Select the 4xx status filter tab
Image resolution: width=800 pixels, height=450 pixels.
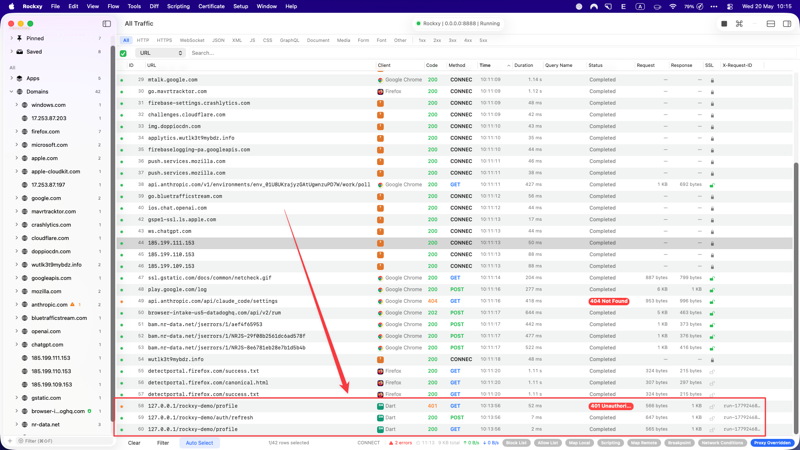(468, 40)
